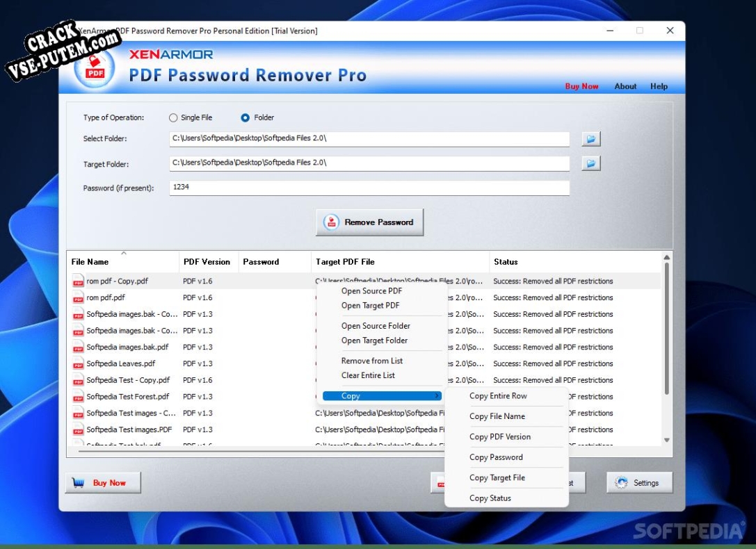
Task: Click the PDF icon of Softpedia Leaves.pdf
Action: pos(78,364)
